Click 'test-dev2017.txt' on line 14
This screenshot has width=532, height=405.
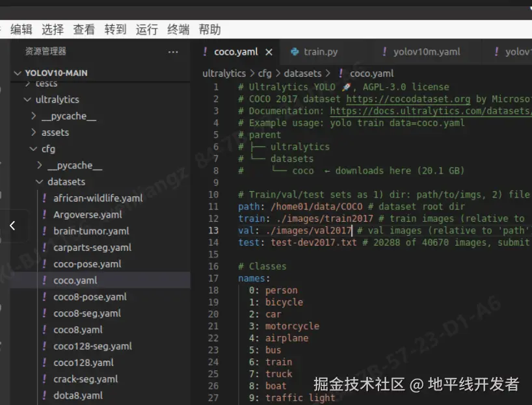click(313, 242)
